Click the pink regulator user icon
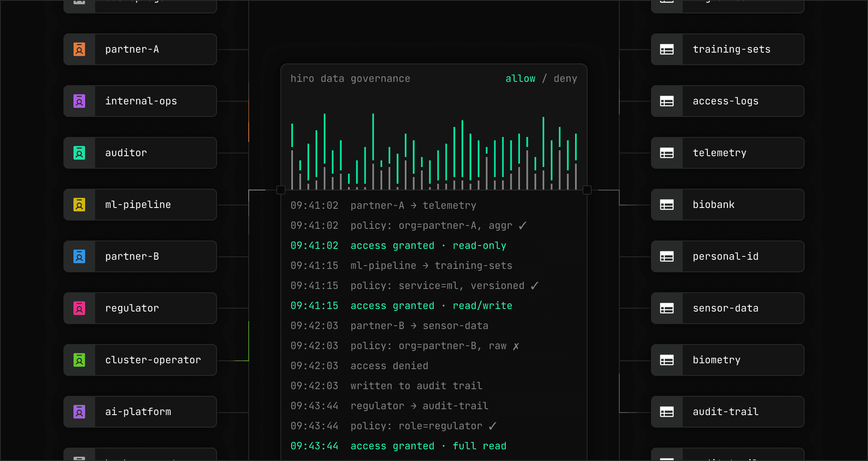Screen dimensions: 868x461 pos(79,308)
